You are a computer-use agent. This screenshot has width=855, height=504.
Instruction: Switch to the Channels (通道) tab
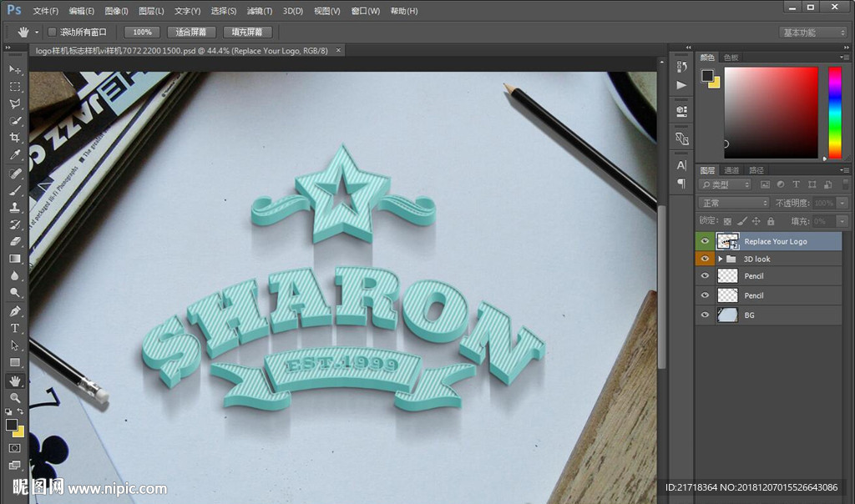(731, 170)
